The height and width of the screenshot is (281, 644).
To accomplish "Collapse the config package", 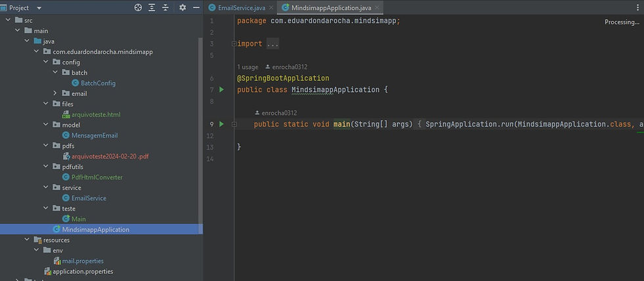I will pyautogui.click(x=46, y=62).
